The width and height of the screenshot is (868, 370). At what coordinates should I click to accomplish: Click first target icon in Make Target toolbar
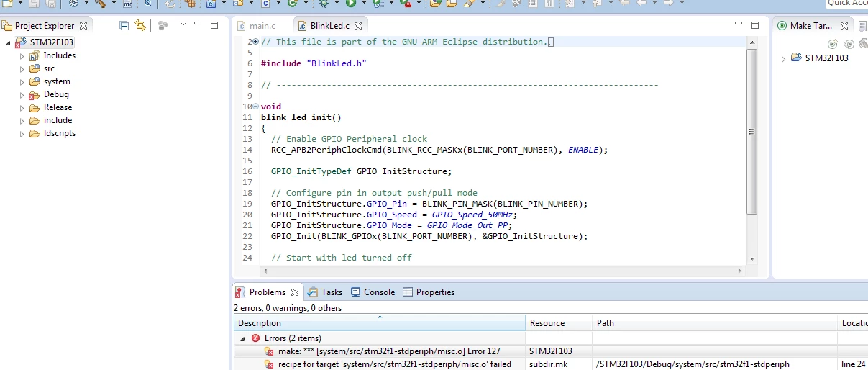click(x=832, y=44)
